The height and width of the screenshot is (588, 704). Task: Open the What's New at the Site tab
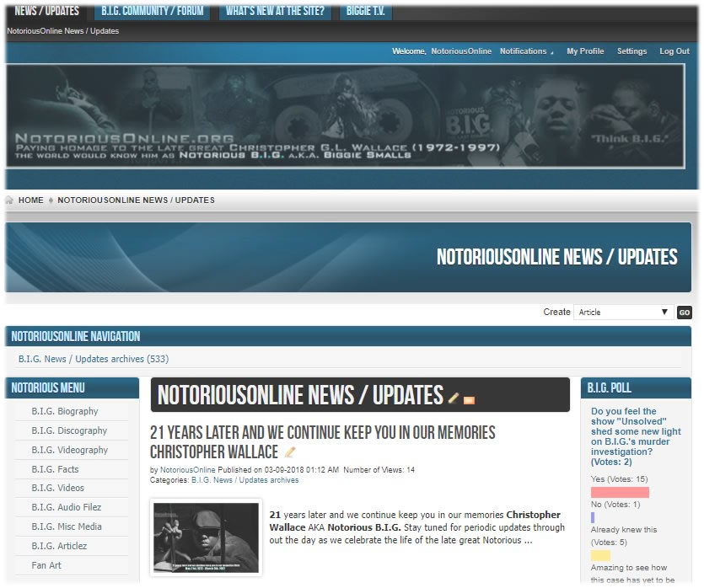click(275, 11)
